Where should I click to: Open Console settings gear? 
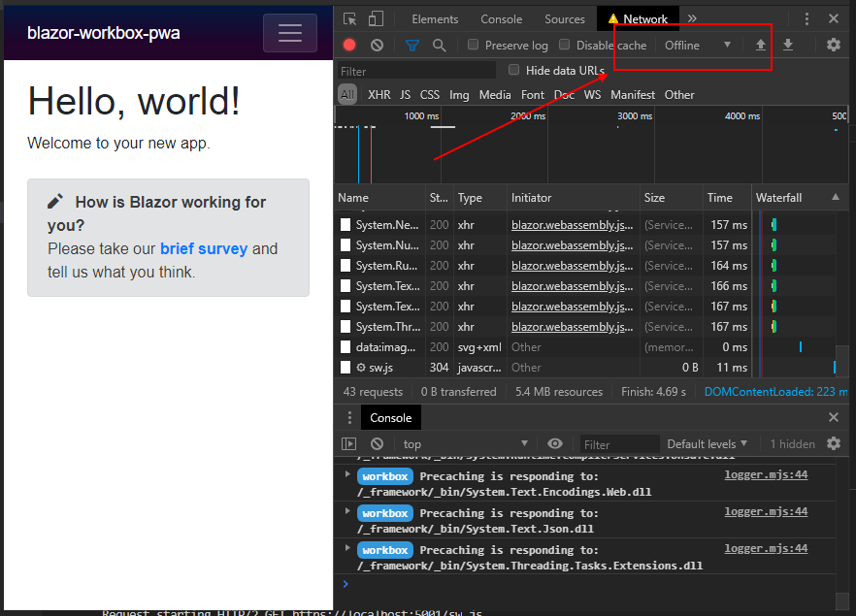coord(833,443)
